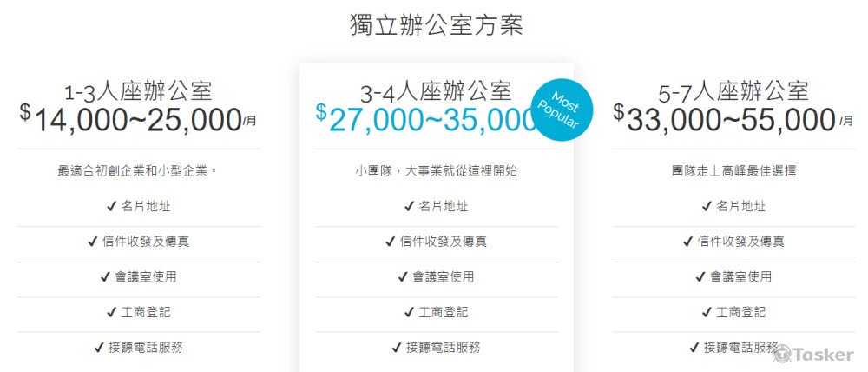Screen dimensions: 868x372
Task: Click checkmark beside 信件收發及傳真 in 3-4人座 plan
Action: click(391, 242)
